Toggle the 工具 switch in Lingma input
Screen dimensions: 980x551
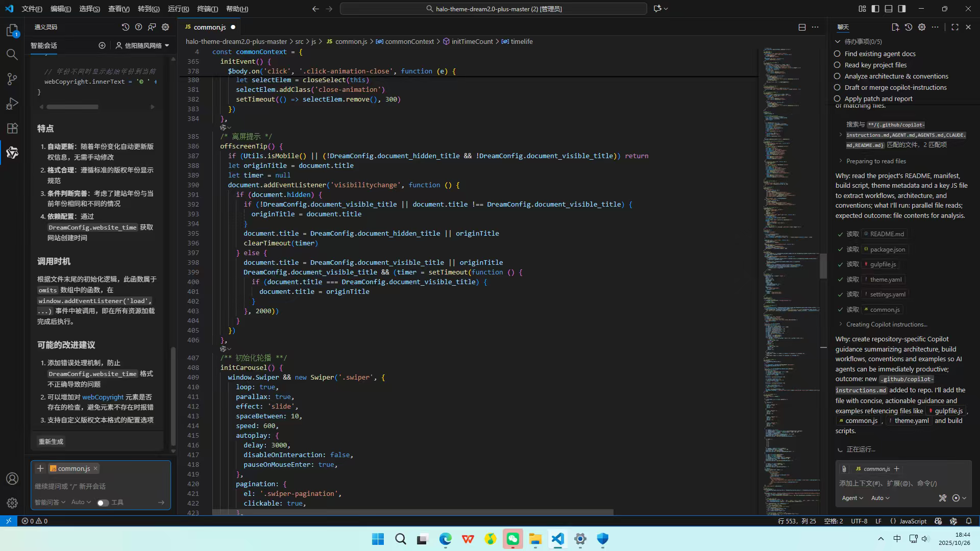(103, 503)
